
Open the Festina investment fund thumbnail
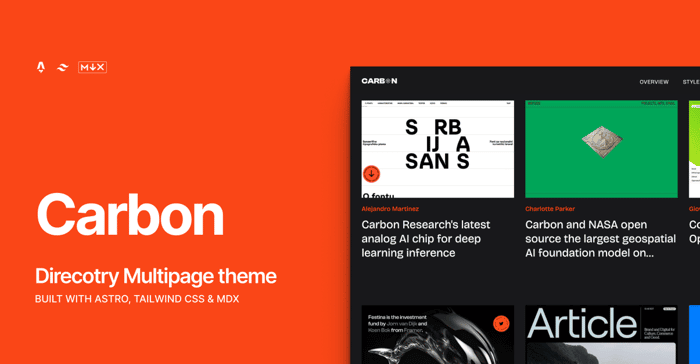click(438, 335)
